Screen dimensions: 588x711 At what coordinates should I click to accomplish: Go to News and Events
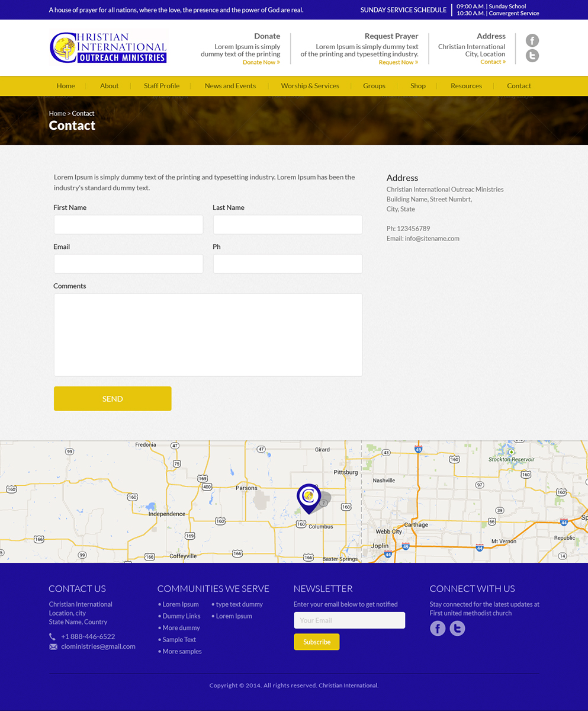pyautogui.click(x=230, y=85)
